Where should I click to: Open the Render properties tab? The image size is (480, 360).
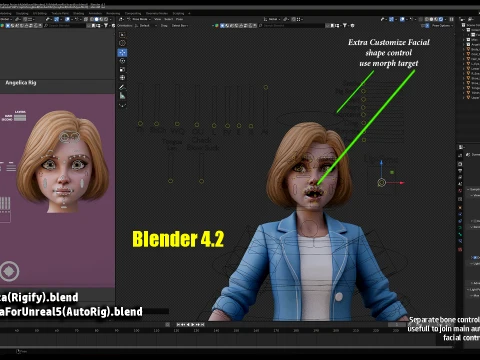click(460, 164)
